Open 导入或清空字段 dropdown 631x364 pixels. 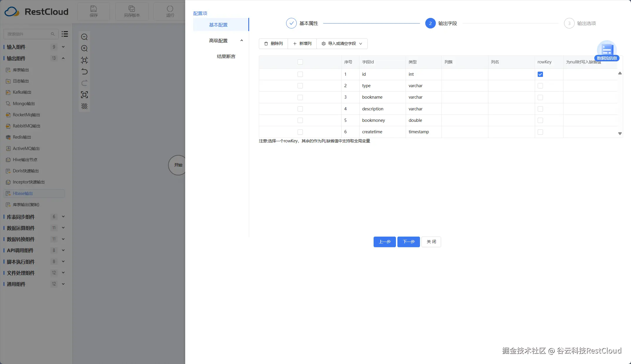click(x=342, y=43)
